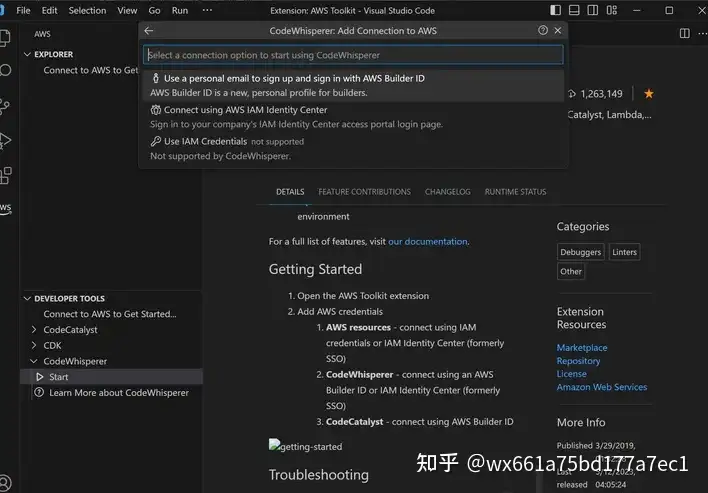Click the Debuggers category tag

(x=581, y=252)
